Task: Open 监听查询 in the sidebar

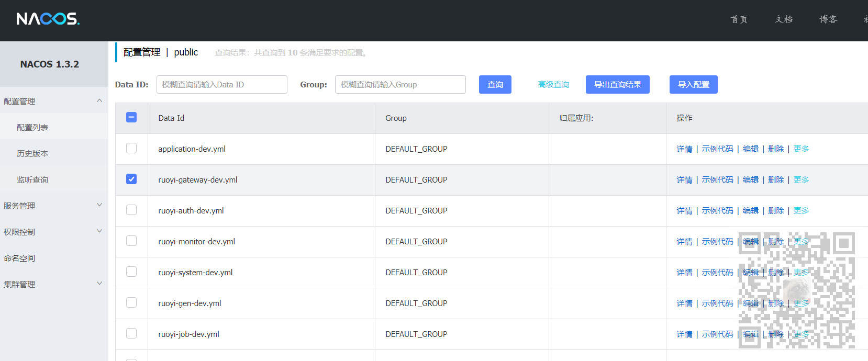Action: tap(32, 179)
